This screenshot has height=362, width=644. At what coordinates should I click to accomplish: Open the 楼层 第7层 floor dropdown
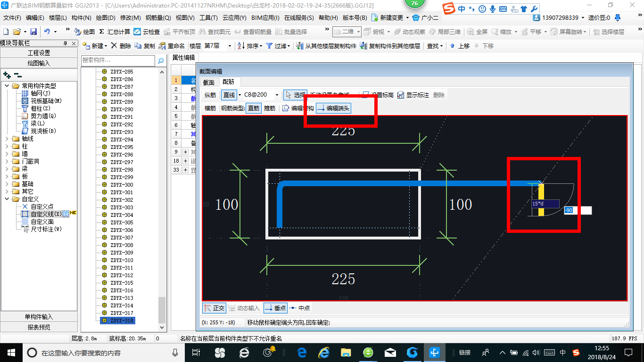pos(230,46)
